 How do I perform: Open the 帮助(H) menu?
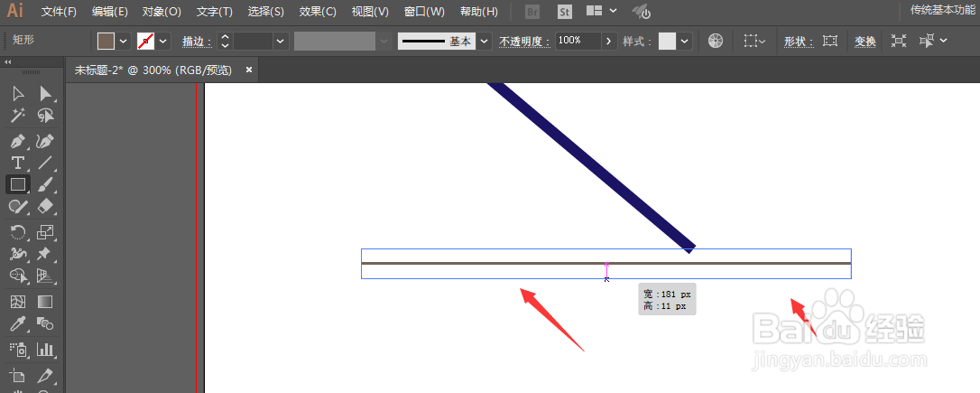479,11
